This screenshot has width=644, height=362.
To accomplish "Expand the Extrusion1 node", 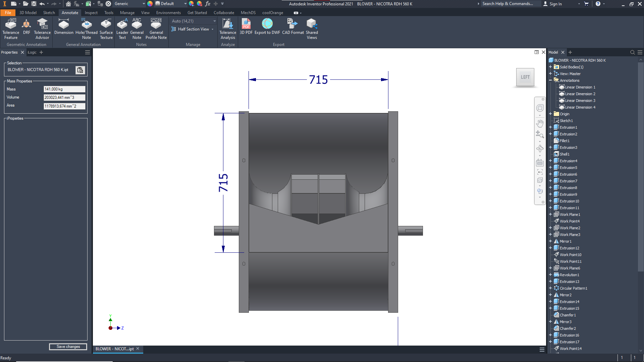I will [x=550, y=127].
